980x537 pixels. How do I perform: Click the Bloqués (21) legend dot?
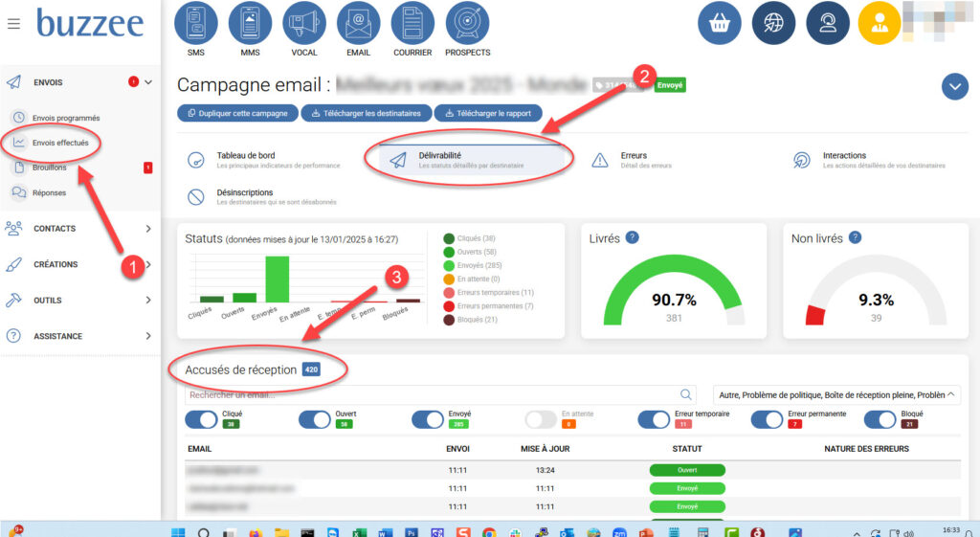click(x=449, y=320)
